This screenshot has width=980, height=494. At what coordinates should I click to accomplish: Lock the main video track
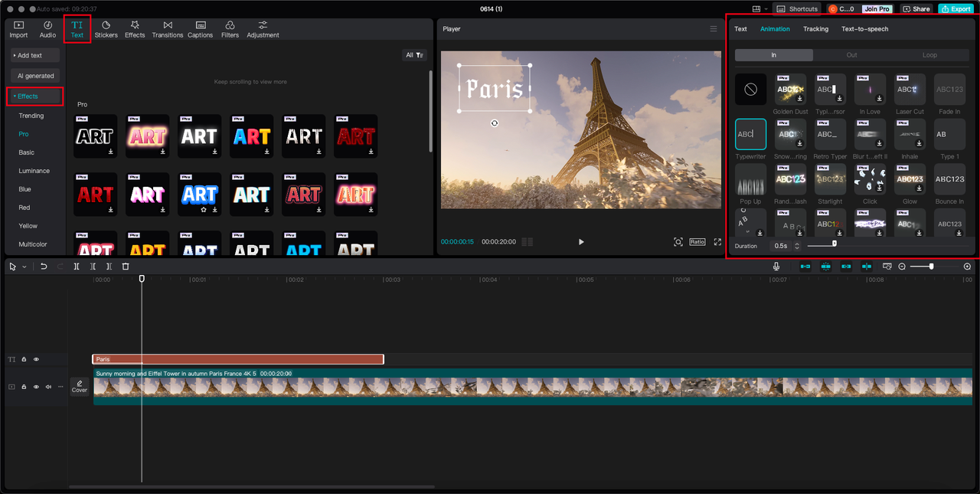coord(24,387)
